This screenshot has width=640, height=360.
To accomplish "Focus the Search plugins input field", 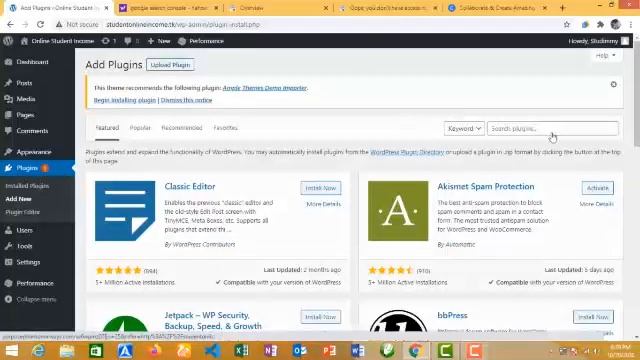I will [553, 129].
